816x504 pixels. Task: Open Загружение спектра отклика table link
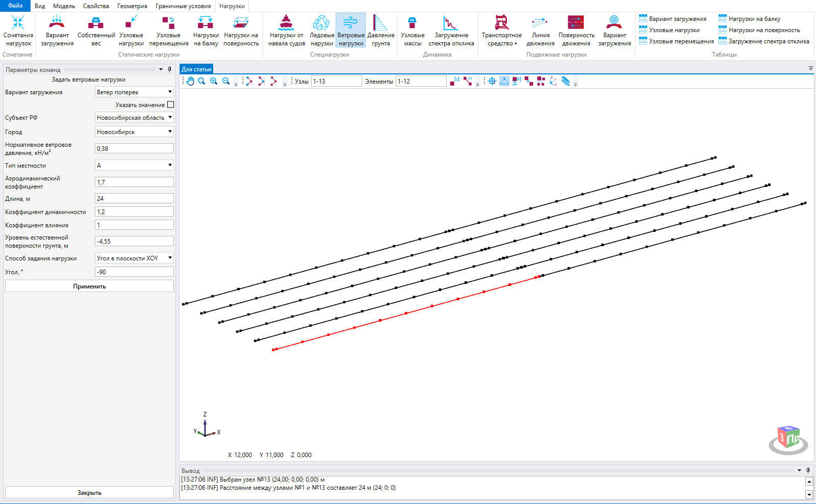pos(764,41)
